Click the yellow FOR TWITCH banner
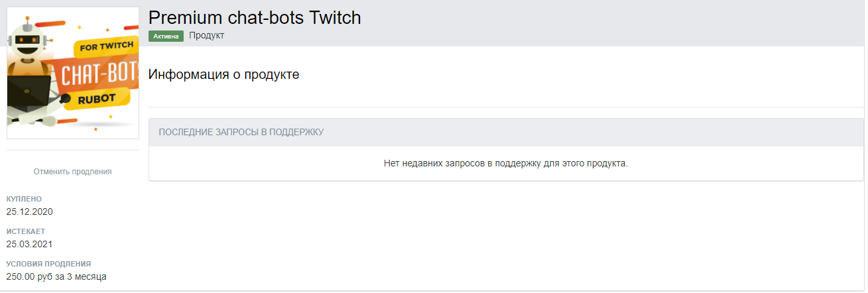Screen dimensions: 868x293 click(x=106, y=48)
